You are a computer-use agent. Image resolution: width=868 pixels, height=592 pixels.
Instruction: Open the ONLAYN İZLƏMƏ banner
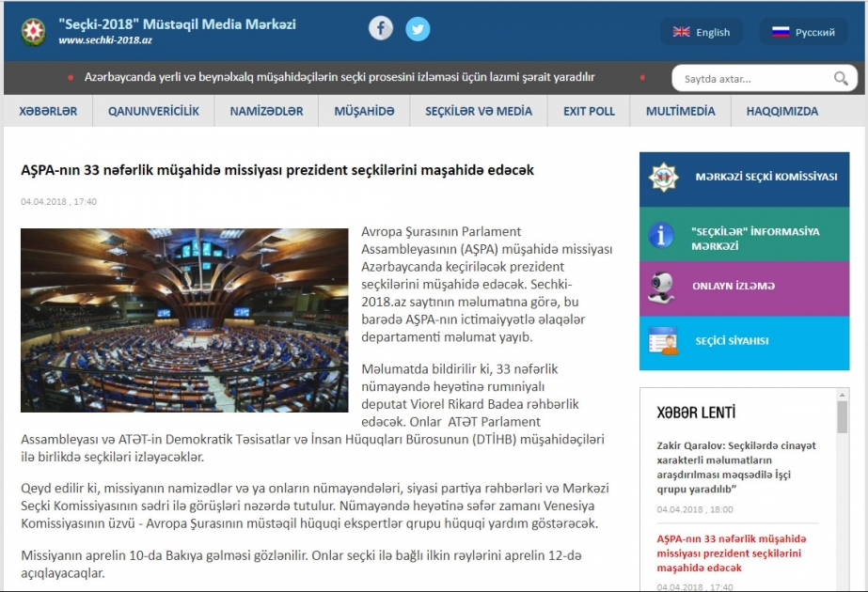[744, 288]
